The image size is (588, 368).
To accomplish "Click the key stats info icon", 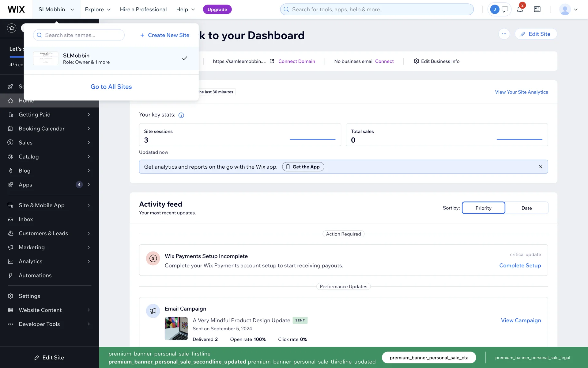I will click(181, 115).
